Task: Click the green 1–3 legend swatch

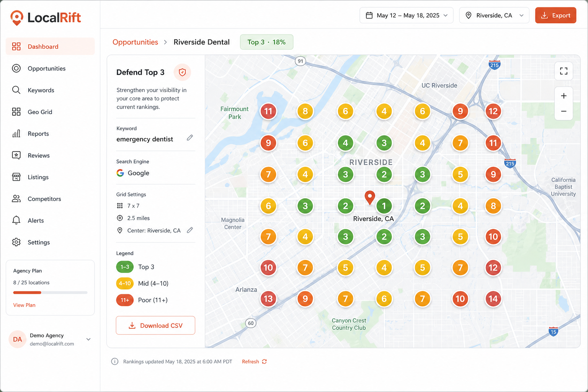Action: tap(125, 267)
